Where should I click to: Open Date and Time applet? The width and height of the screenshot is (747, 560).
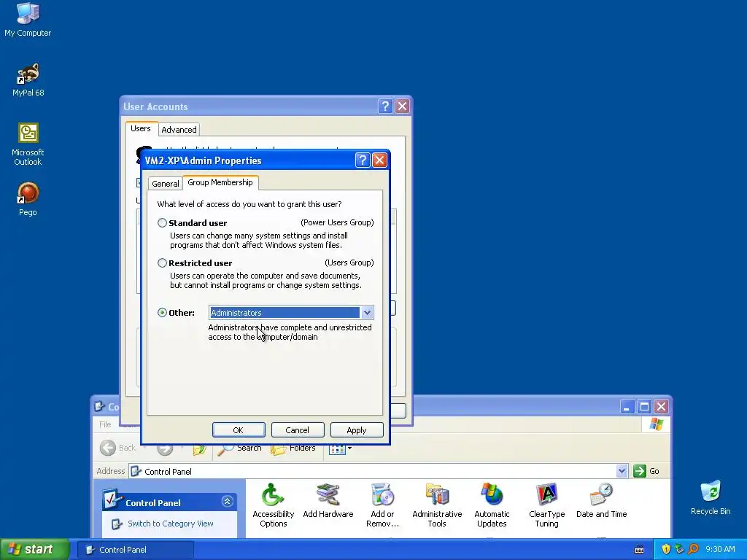601,500
